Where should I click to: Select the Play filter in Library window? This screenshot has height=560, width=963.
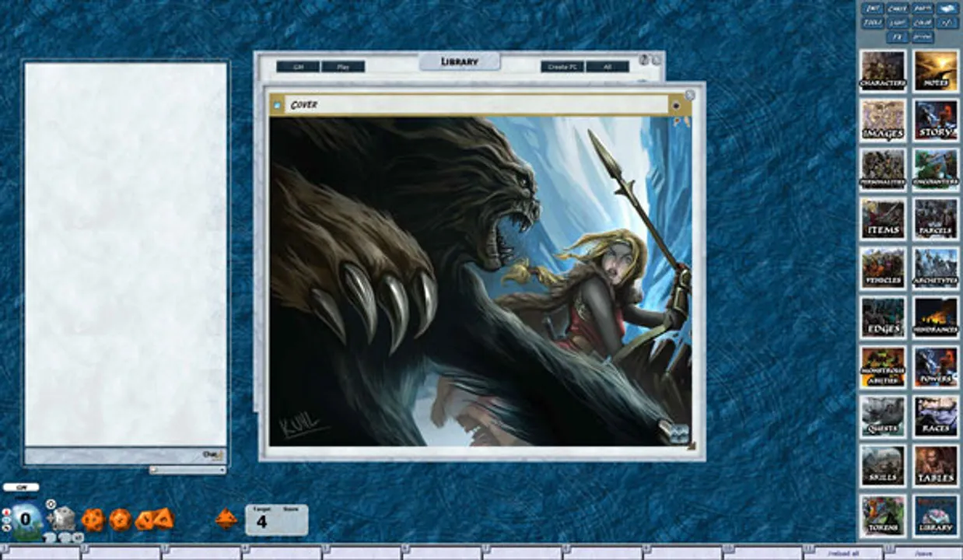click(x=343, y=67)
